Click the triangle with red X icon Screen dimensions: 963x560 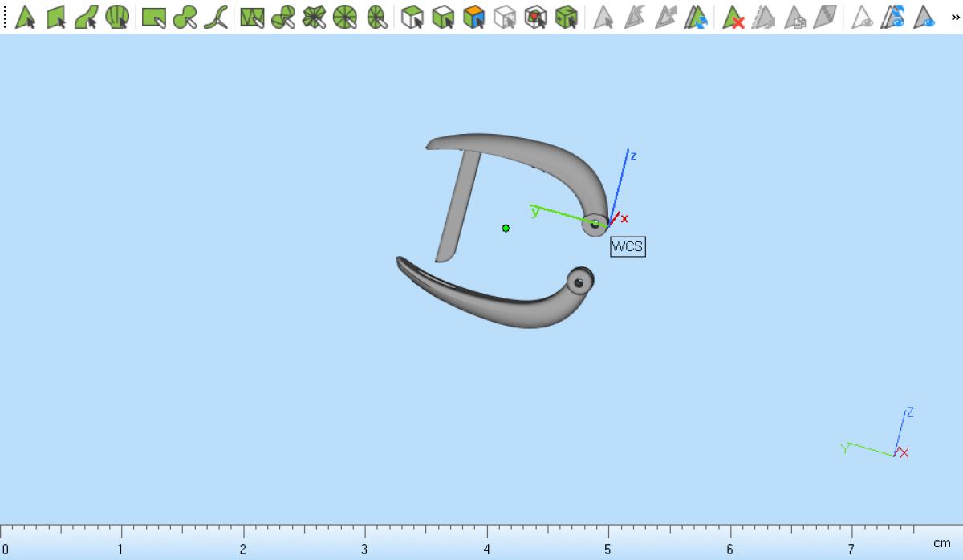(x=733, y=17)
